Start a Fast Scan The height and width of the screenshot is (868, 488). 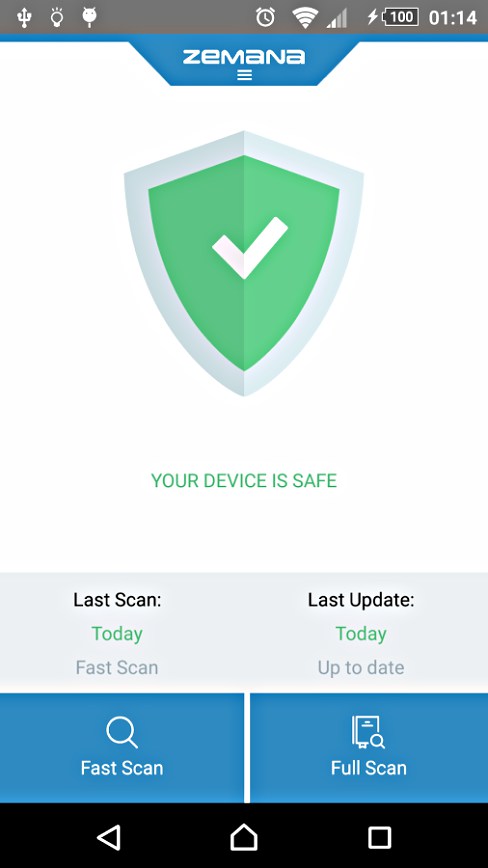(x=122, y=748)
